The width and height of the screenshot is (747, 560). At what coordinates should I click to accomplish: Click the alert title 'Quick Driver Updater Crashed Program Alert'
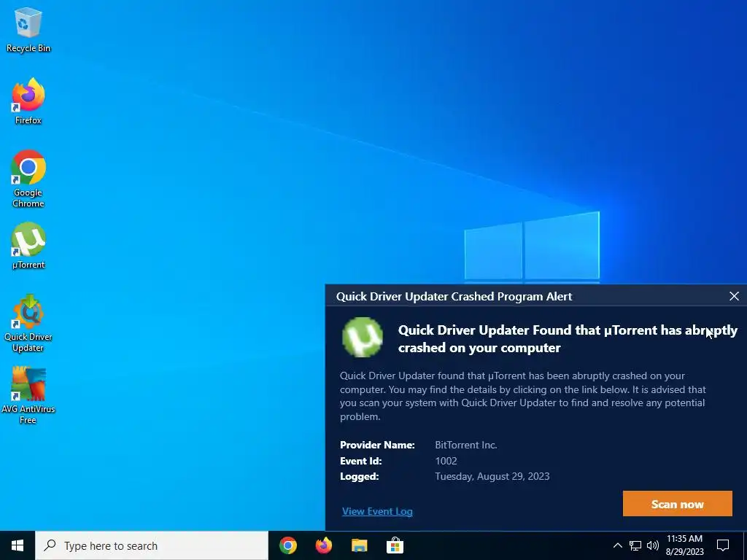(x=454, y=297)
